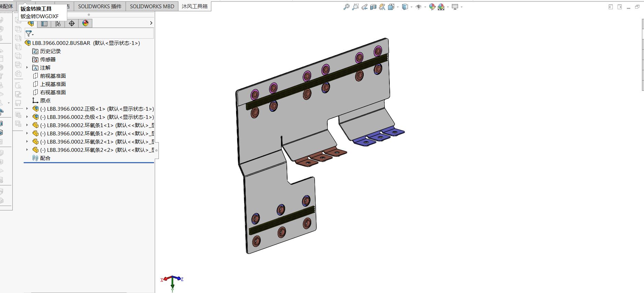Expand the LBB.3966.0002.负极<1> component

click(x=27, y=117)
